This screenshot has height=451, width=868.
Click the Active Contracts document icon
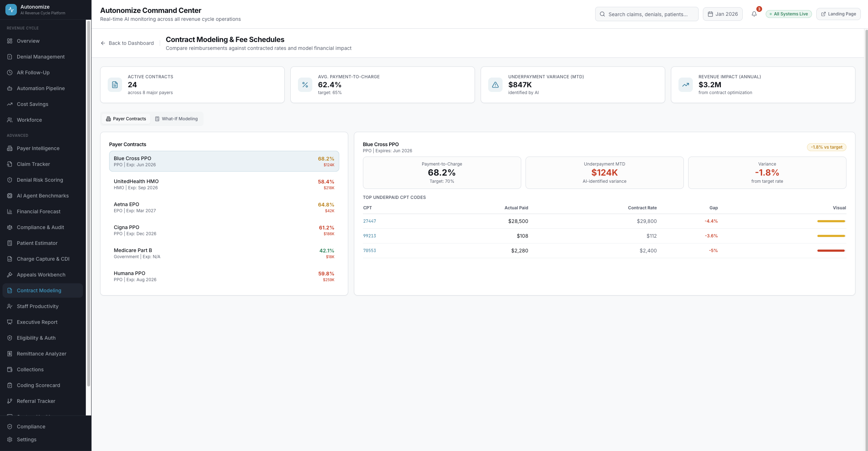[x=115, y=85]
